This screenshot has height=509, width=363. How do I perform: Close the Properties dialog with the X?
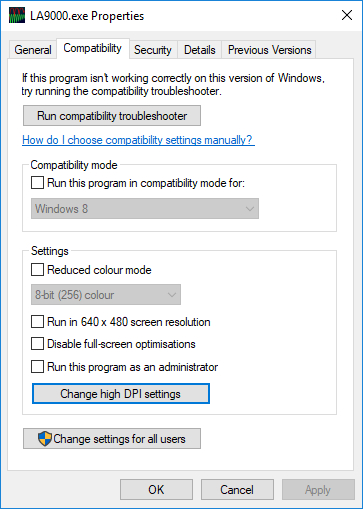347,15
